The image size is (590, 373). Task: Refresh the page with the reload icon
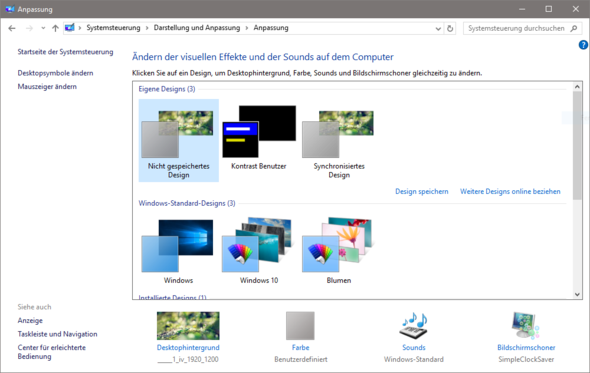pos(450,29)
